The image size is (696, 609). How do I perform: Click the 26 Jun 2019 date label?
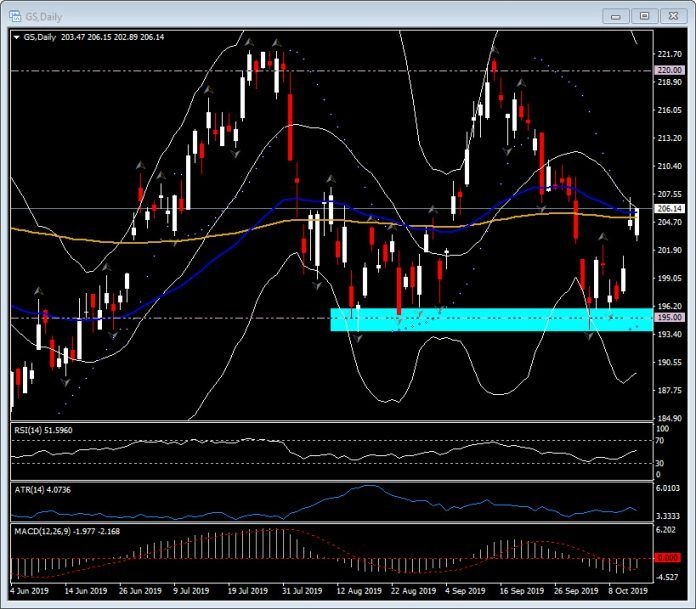pos(140,591)
